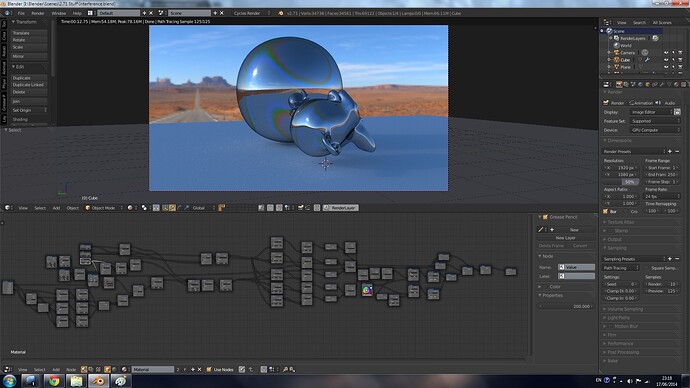Screen dimensions: 690x388
Task: Click the Rotate tool button
Action: (29, 40)
